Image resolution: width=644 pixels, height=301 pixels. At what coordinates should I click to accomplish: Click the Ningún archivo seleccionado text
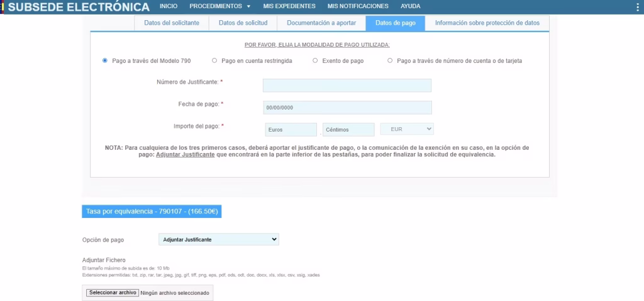coord(175,293)
